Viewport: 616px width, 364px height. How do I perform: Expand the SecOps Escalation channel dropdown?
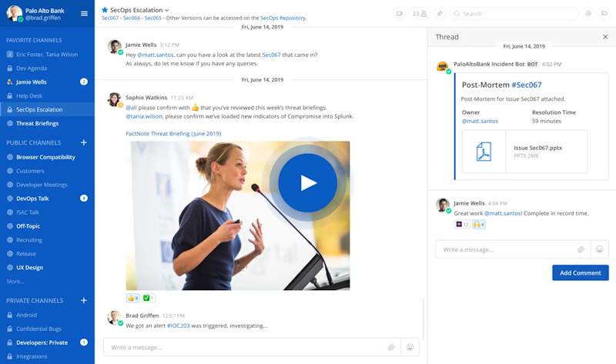tap(167, 10)
